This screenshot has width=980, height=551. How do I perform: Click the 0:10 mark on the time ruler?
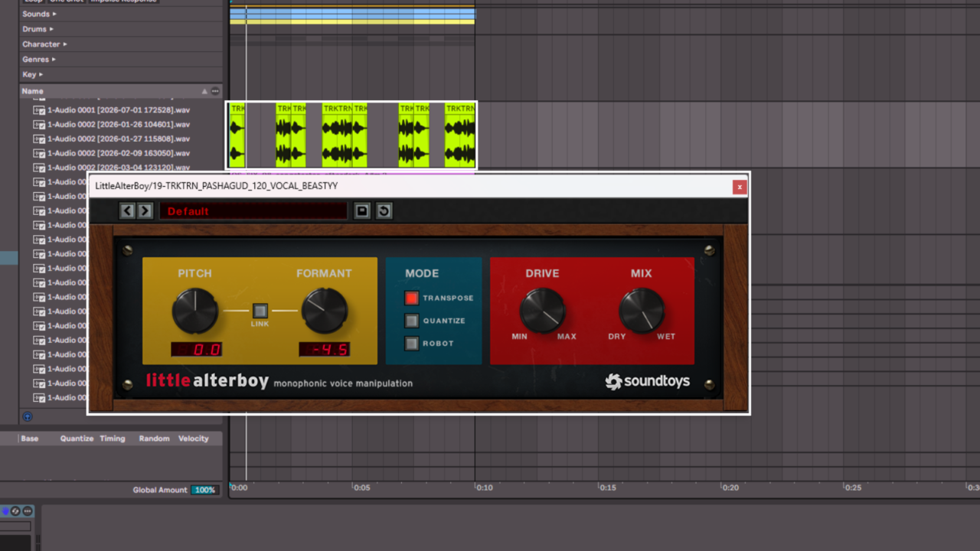(485, 487)
